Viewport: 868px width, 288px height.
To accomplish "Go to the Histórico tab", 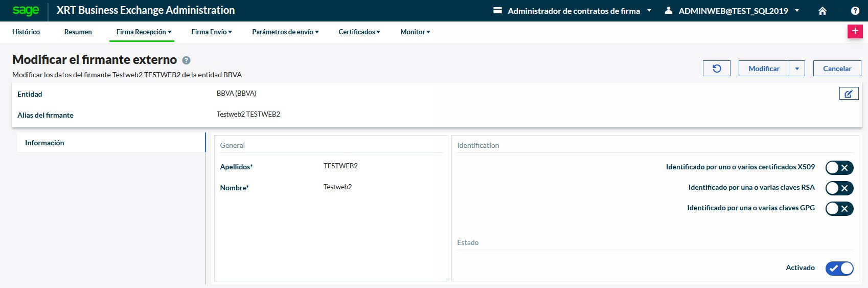I will click(26, 32).
